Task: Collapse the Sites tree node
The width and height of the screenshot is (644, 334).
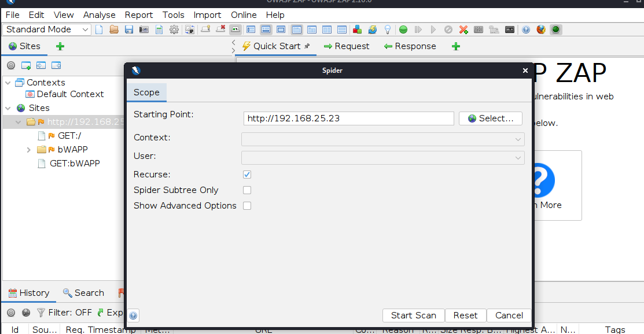Action: pos(8,108)
